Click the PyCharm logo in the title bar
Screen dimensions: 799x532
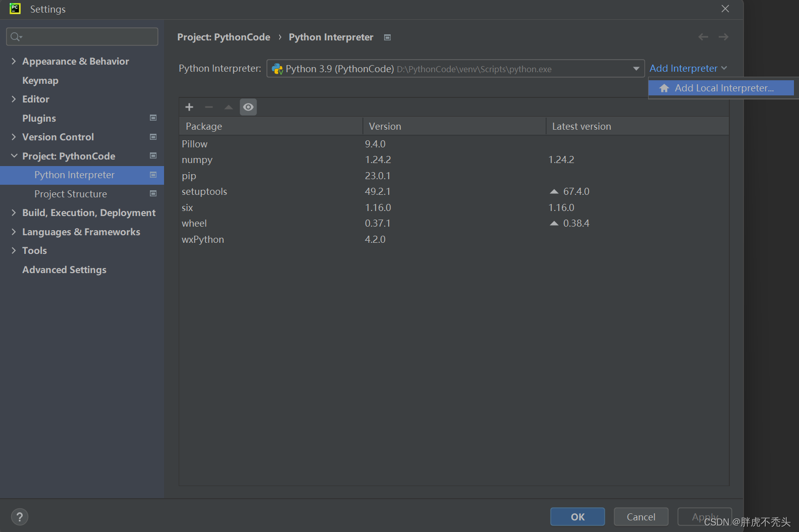15,9
